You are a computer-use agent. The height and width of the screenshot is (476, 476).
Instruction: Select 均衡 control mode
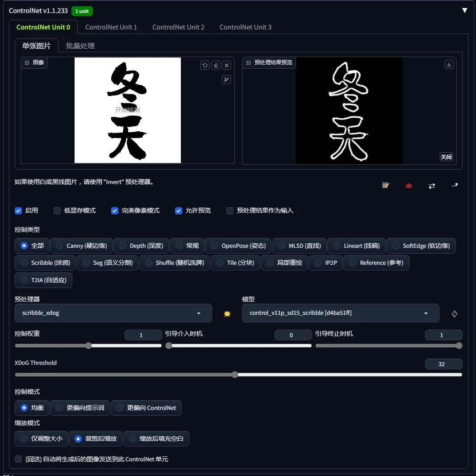(32, 408)
